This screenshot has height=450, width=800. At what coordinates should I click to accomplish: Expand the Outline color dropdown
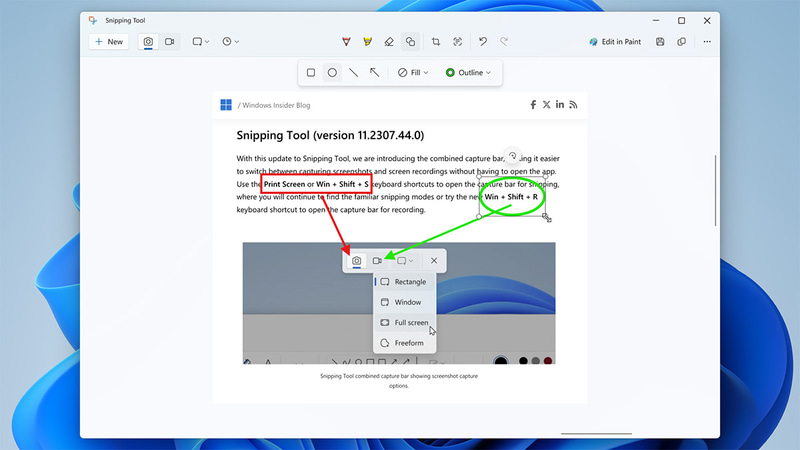(468, 72)
